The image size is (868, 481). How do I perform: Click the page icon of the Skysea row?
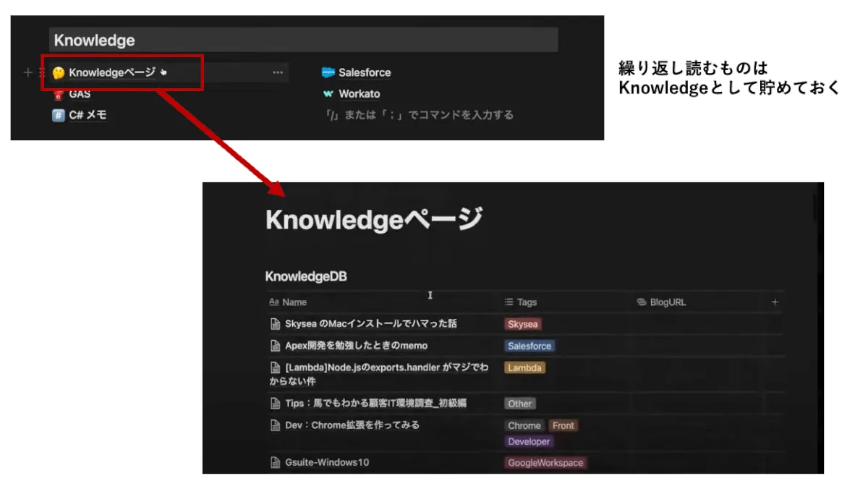pyautogui.click(x=275, y=324)
